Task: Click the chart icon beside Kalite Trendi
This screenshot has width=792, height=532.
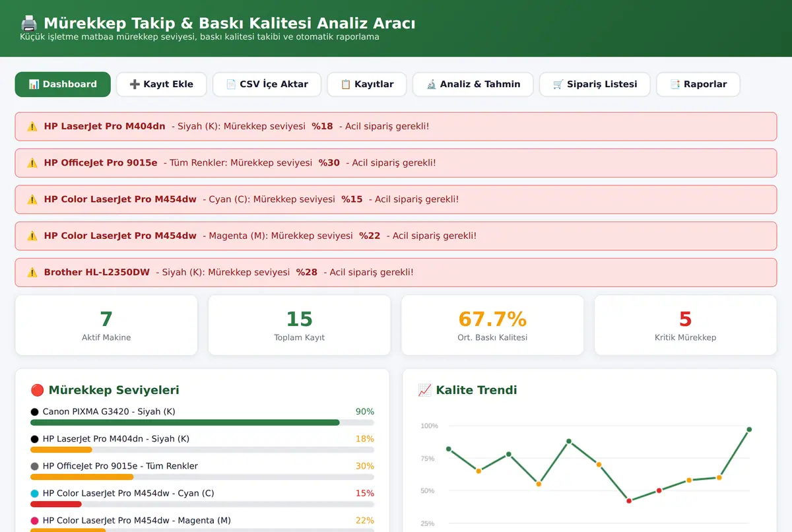Action: coord(425,390)
